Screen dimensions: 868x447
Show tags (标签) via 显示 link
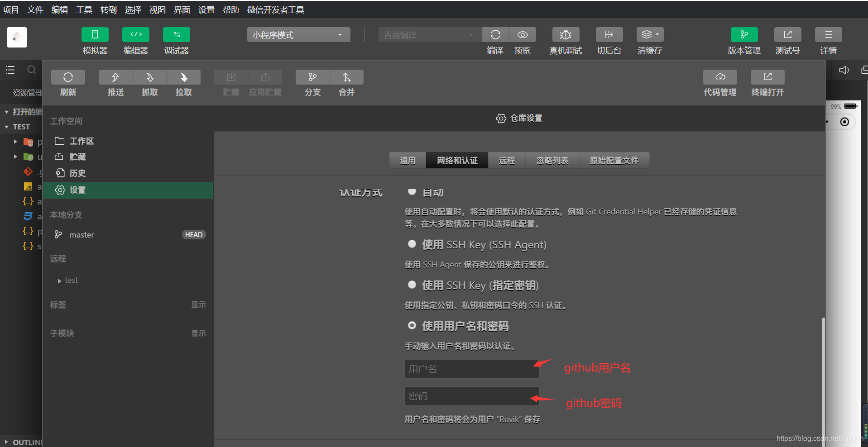coord(198,304)
